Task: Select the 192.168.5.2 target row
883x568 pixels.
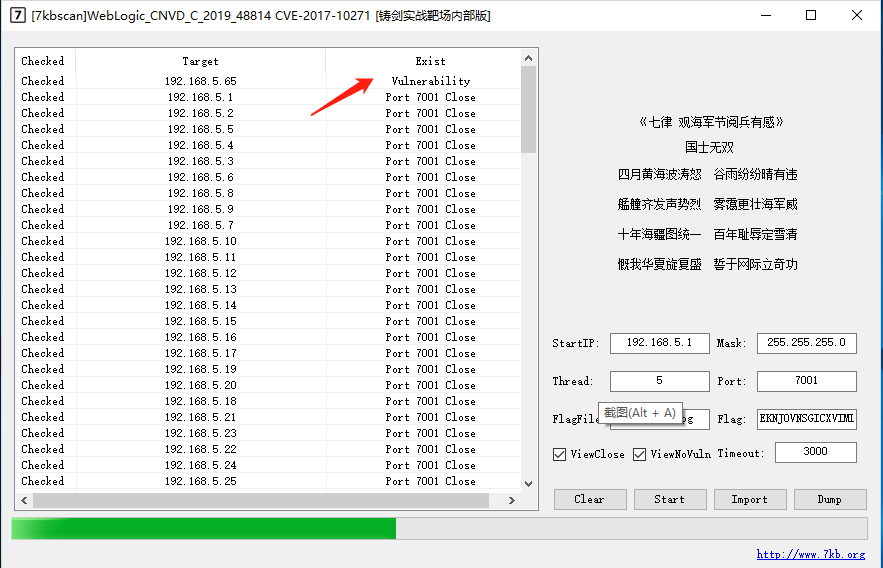Action: pos(268,113)
